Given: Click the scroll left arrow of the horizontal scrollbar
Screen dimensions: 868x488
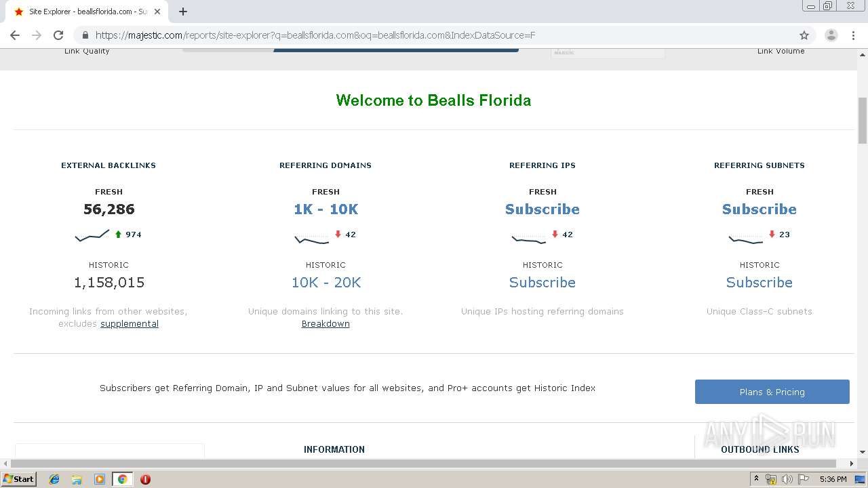Looking at the screenshot, I should point(5,464).
